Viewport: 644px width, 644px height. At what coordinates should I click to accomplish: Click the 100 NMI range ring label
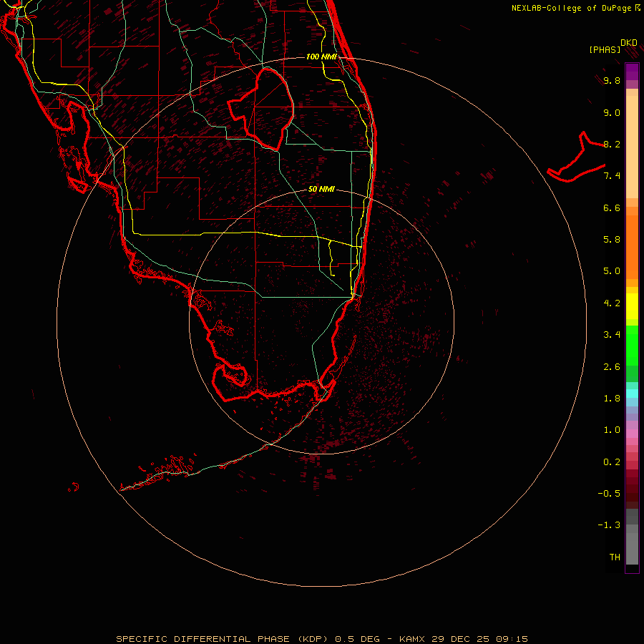(321, 57)
